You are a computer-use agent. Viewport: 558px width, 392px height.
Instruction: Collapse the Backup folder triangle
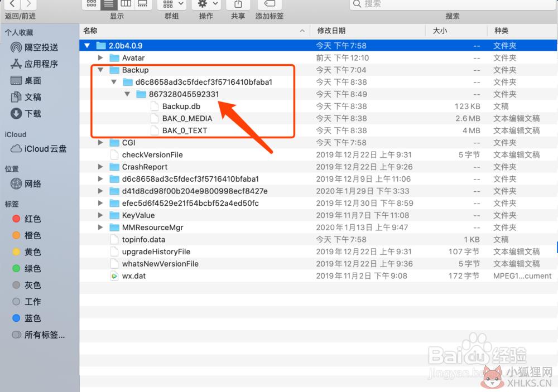(x=100, y=70)
